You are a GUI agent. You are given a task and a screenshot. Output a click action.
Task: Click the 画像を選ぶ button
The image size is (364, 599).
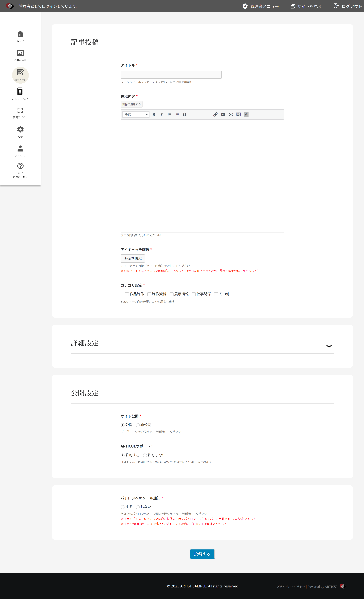pyautogui.click(x=133, y=258)
